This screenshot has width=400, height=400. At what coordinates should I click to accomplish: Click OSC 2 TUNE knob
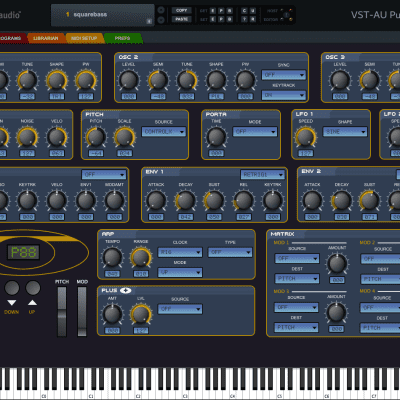point(187,80)
